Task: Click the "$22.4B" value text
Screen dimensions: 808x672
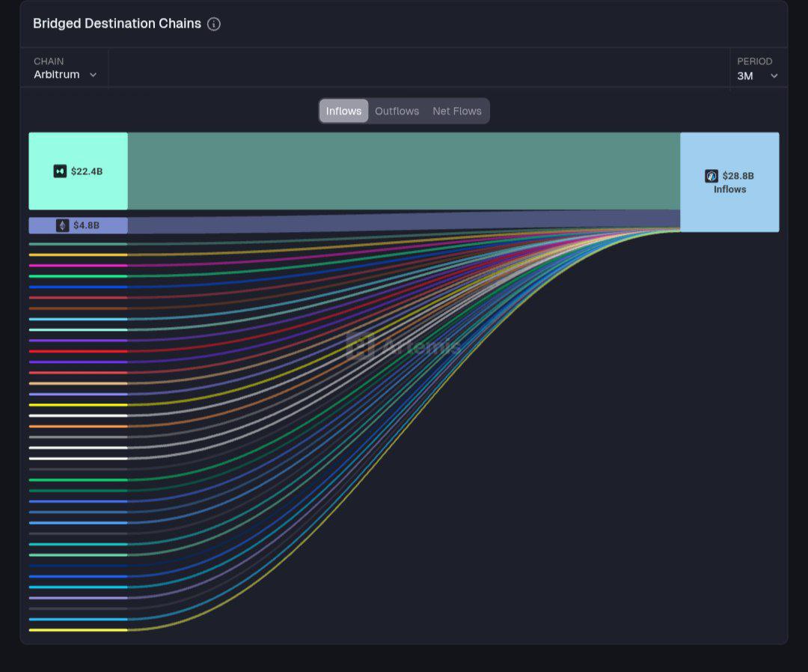Action: 87,171
